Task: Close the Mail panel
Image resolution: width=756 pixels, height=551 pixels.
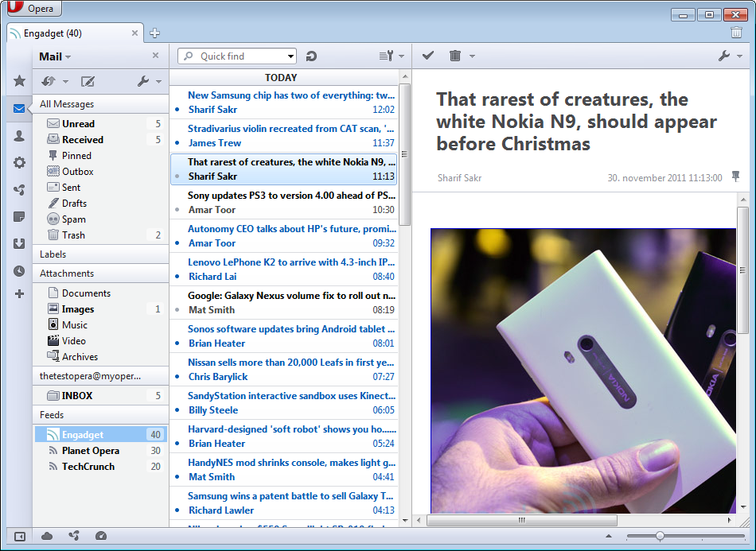Action: click(x=155, y=56)
